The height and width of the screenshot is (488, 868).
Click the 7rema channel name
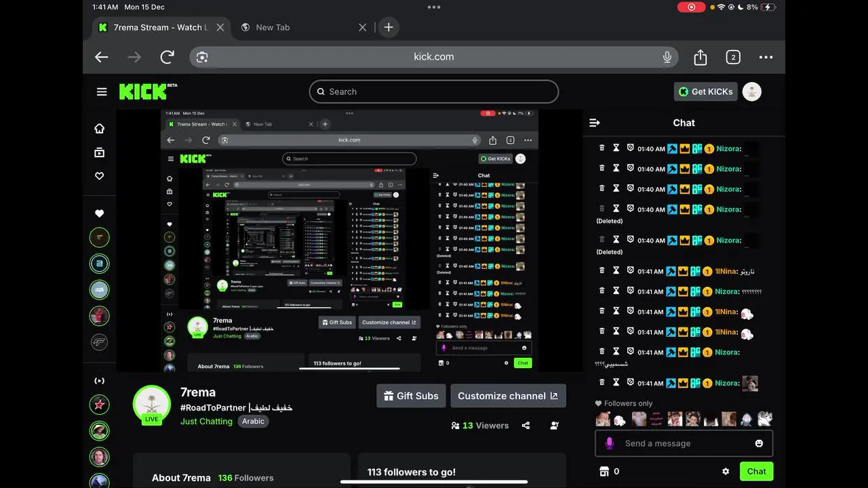coord(198,392)
